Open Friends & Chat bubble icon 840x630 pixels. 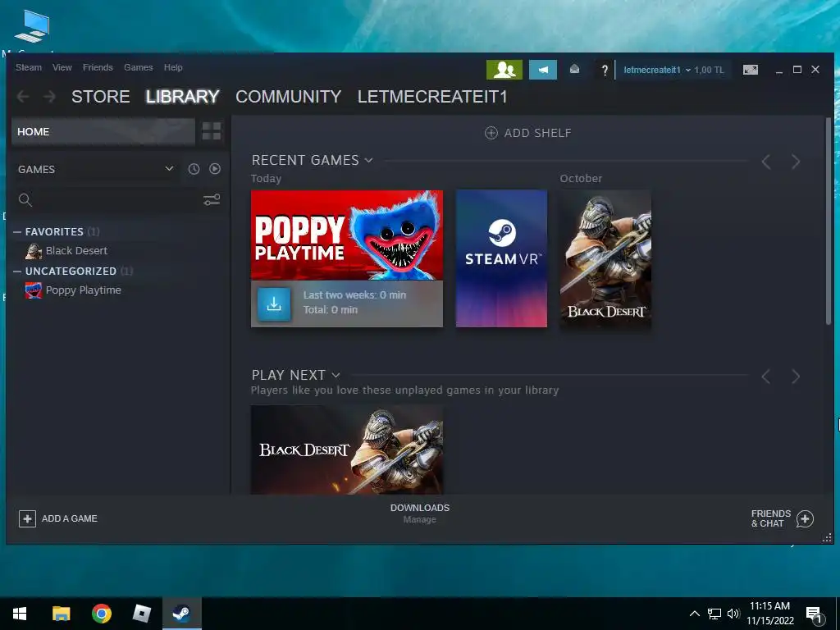tap(805, 518)
